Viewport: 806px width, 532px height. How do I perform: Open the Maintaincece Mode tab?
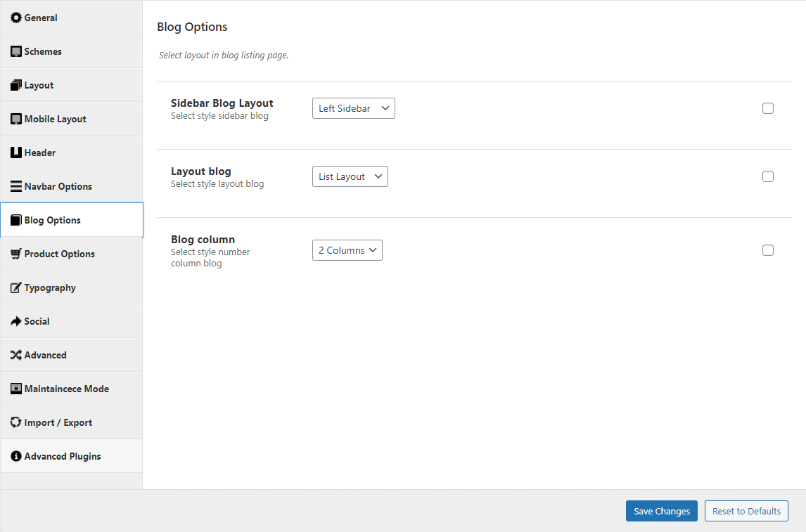(x=66, y=389)
